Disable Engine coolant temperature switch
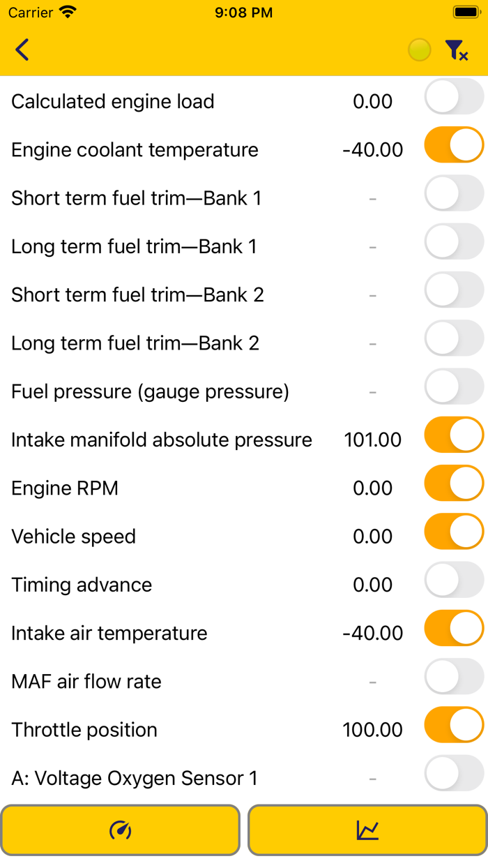Screen dimensions: 488x868 [454, 145]
